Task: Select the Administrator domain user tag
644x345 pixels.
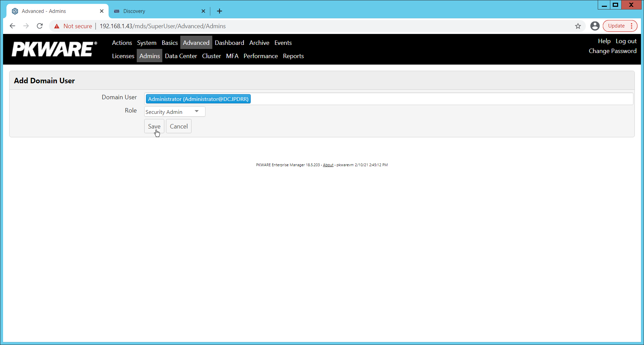Action: [x=198, y=99]
